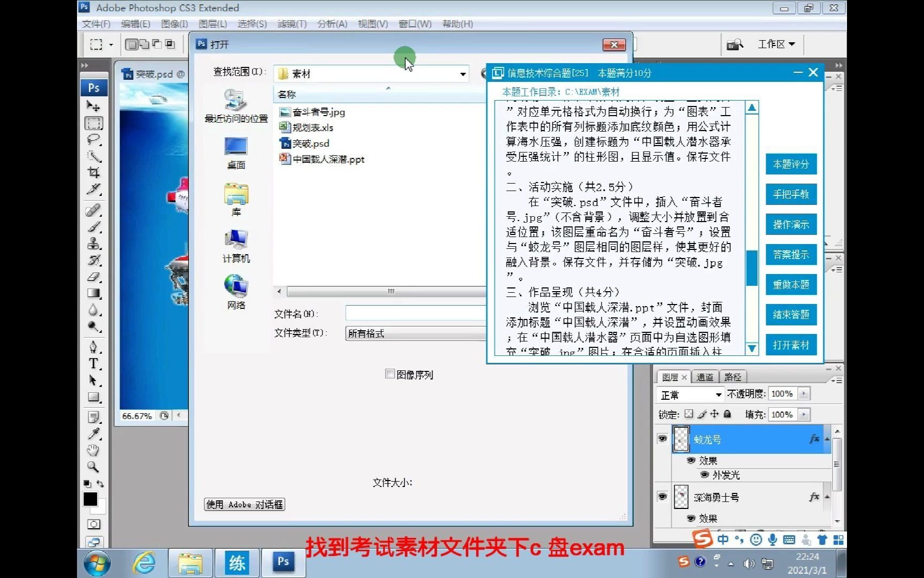Select the Healing Brush tool
The height and width of the screenshot is (578, 924).
[94, 210]
